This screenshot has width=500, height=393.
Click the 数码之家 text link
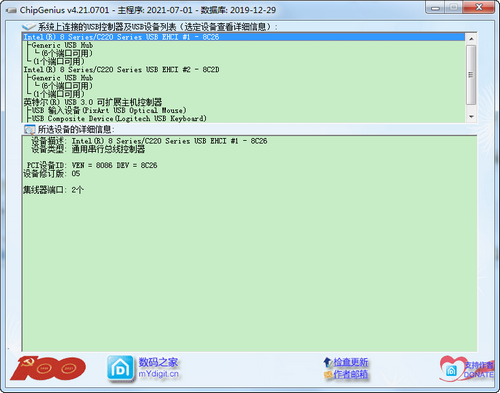(158, 362)
